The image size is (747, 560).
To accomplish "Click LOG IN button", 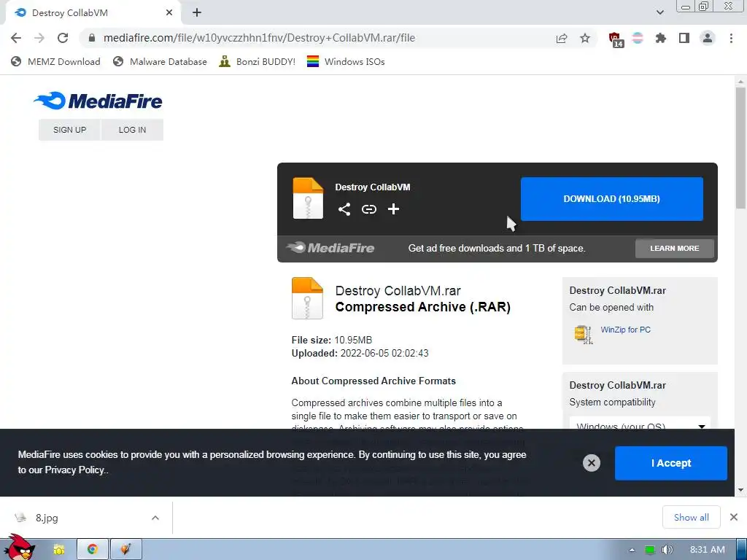I will (133, 130).
